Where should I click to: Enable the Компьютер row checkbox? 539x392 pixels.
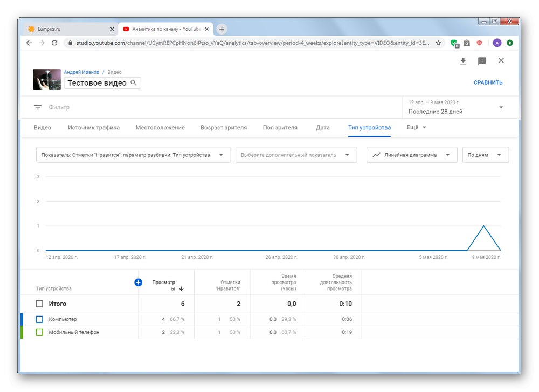39,319
